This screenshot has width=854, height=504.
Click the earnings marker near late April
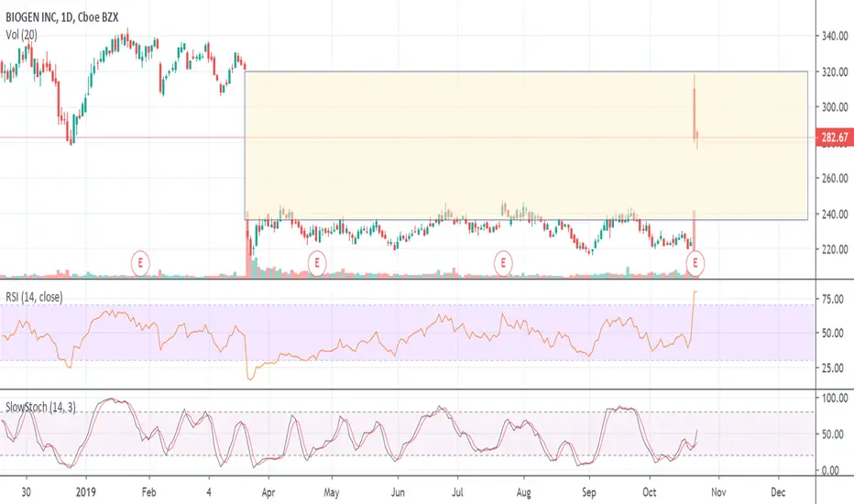pos(317,263)
